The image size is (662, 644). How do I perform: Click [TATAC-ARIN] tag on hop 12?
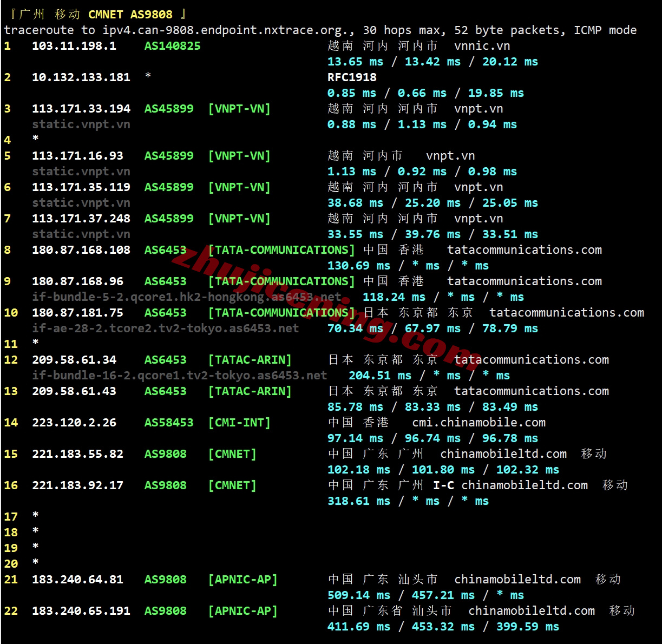point(250,360)
